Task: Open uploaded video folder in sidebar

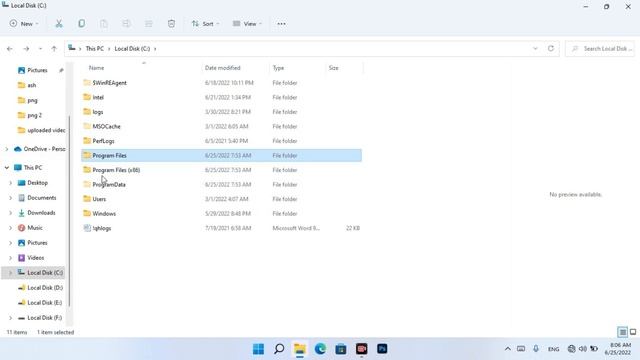Action: pyautogui.click(x=46, y=130)
